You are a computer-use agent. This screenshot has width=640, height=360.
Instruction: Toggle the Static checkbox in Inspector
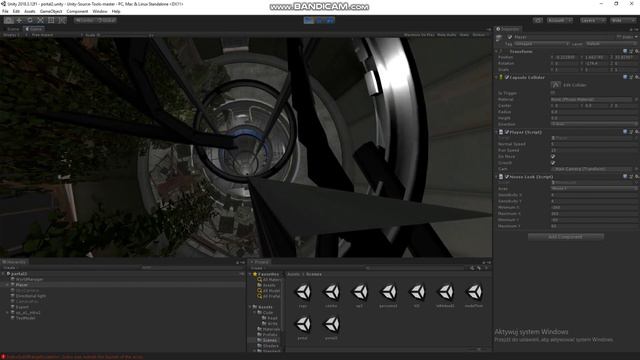coord(619,37)
